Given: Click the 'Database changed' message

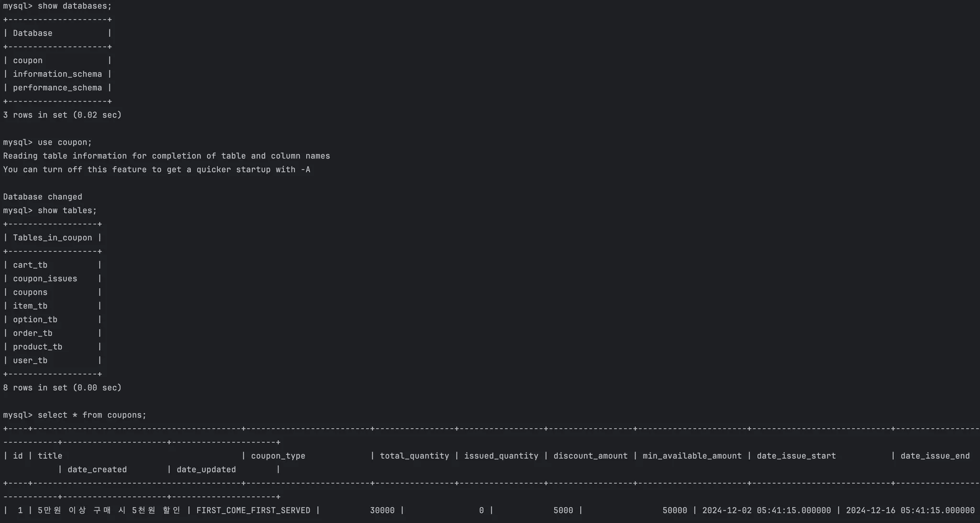Looking at the screenshot, I should [x=43, y=197].
